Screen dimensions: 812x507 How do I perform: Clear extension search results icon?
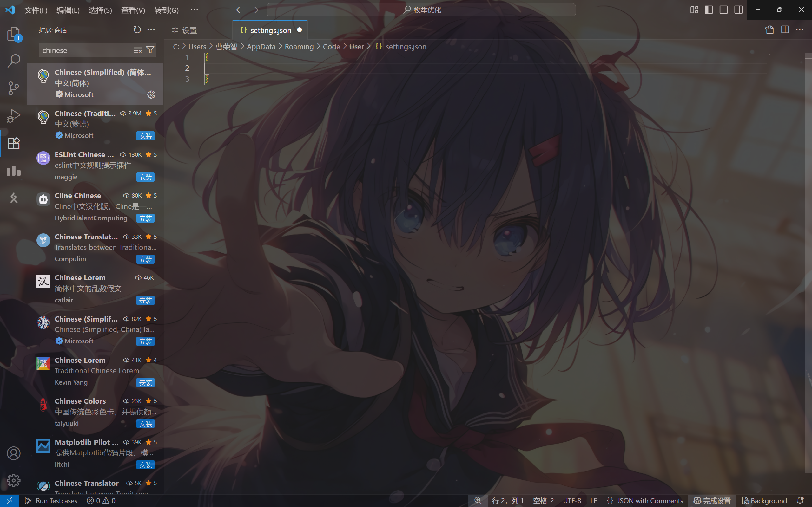(x=138, y=50)
